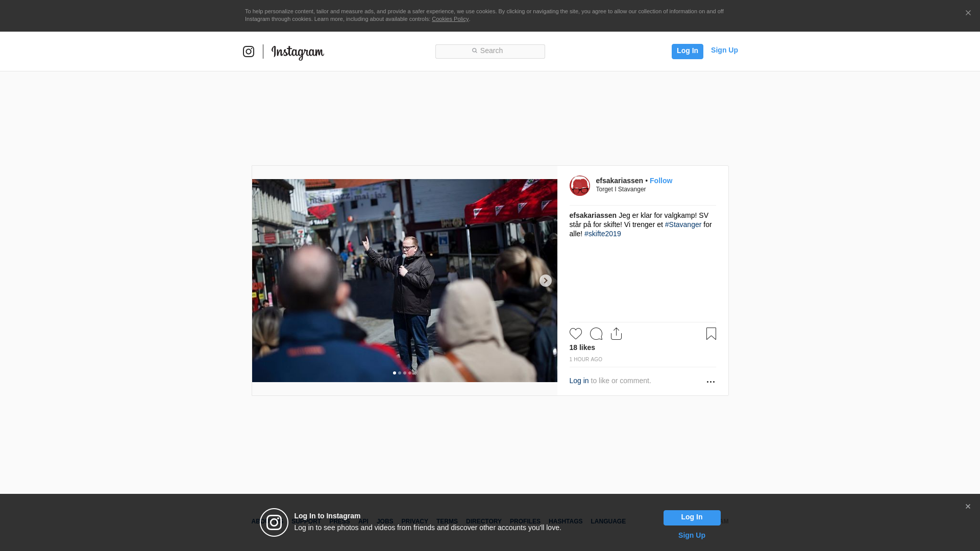Open Torget I Stavanger location
This screenshot has height=551, width=980.
[621, 189]
